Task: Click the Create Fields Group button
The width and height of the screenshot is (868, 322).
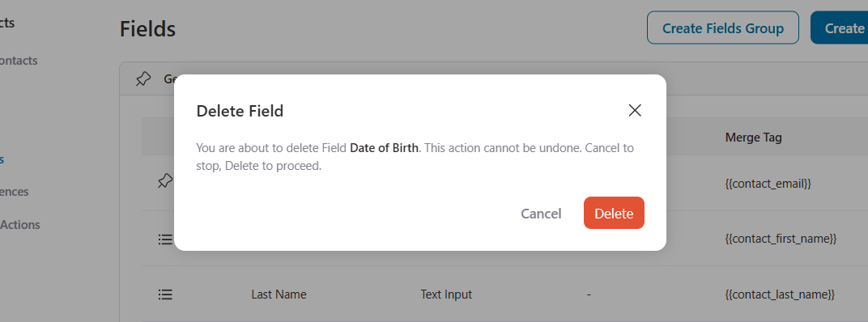Action: (x=723, y=28)
